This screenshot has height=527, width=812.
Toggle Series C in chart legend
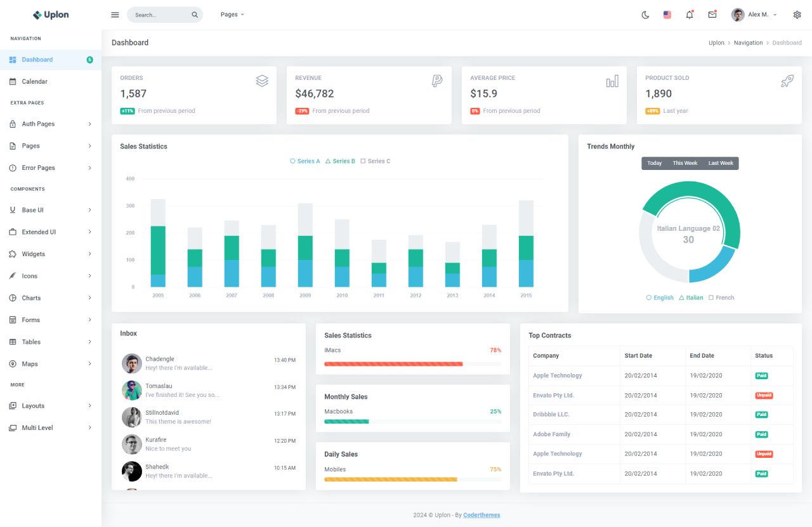pyautogui.click(x=376, y=161)
